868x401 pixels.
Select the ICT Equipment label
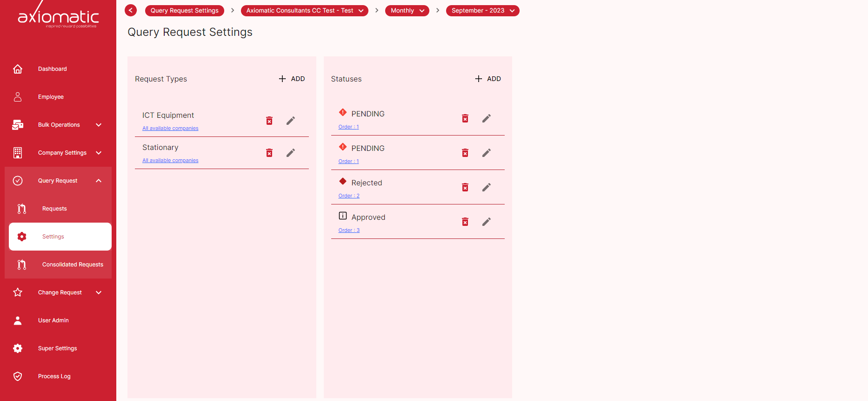(x=168, y=115)
